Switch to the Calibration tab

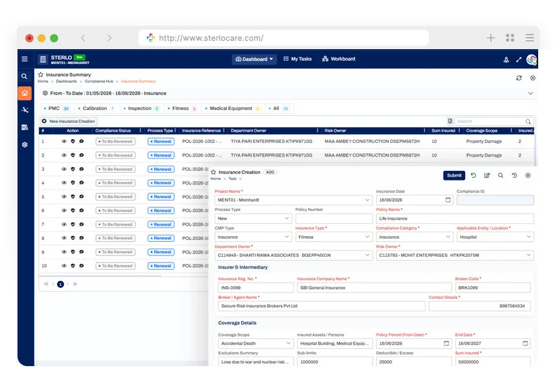tap(96, 109)
